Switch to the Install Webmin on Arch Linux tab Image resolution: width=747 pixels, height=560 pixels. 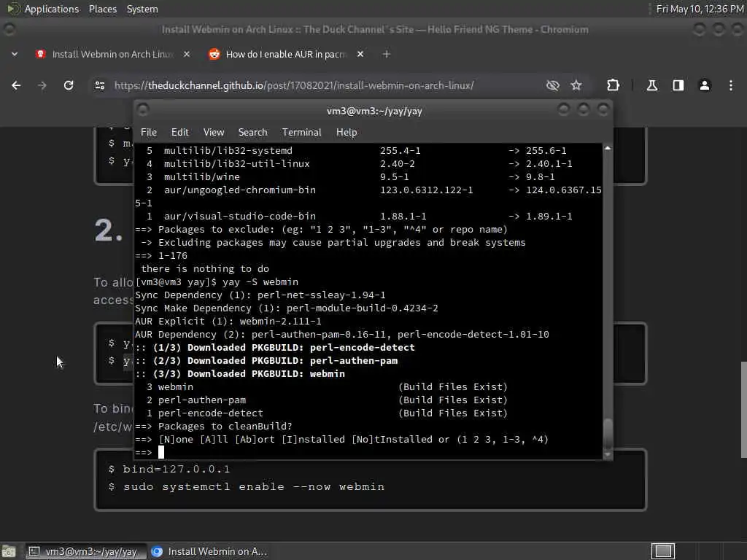[112, 54]
